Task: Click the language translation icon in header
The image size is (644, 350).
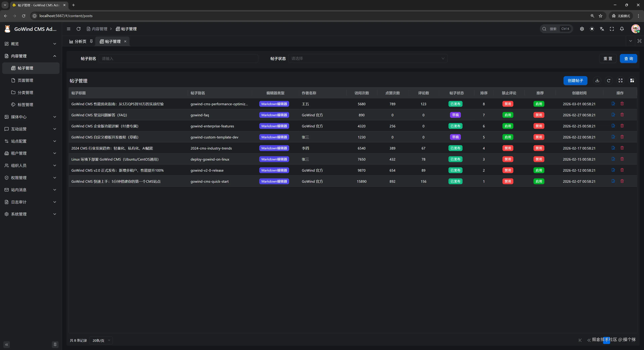Action: pos(602,29)
